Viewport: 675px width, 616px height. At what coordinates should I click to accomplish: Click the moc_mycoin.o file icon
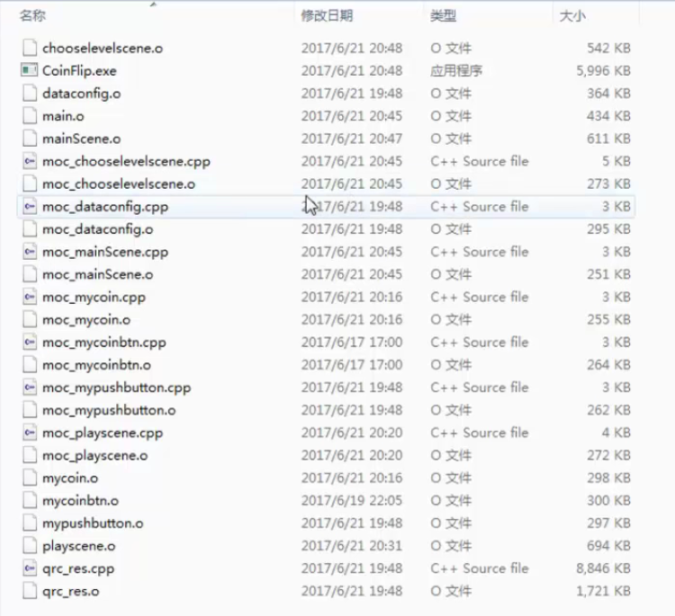[30, 319]
